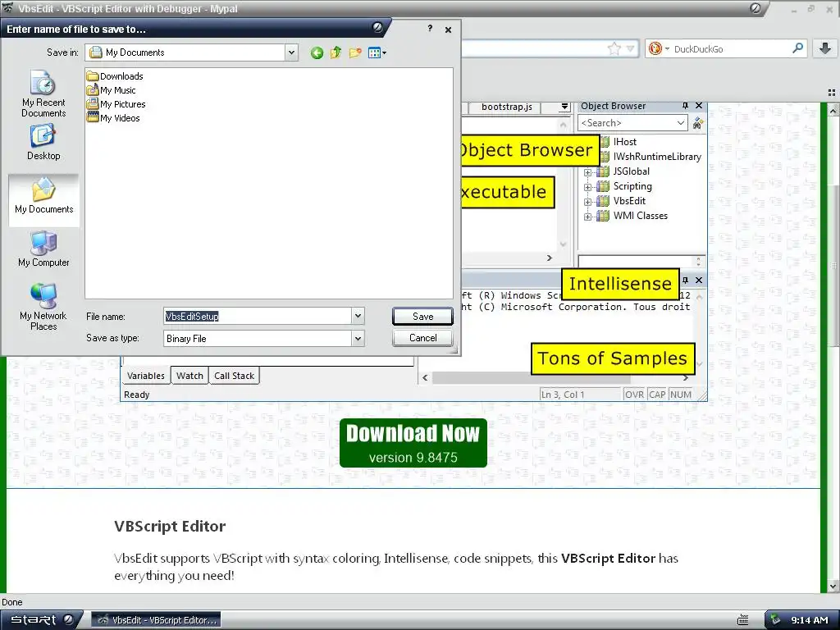
Task: Click the 9:14 AM clock
Action: click(810, 620)
